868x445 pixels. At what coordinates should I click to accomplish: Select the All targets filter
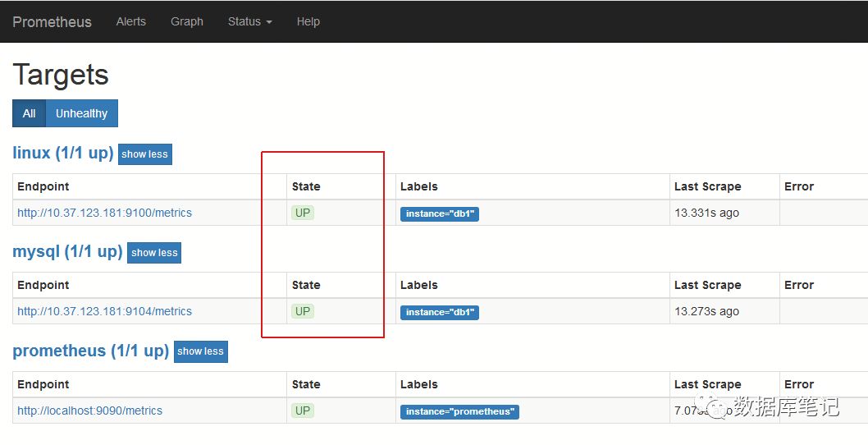click(29, 113)
